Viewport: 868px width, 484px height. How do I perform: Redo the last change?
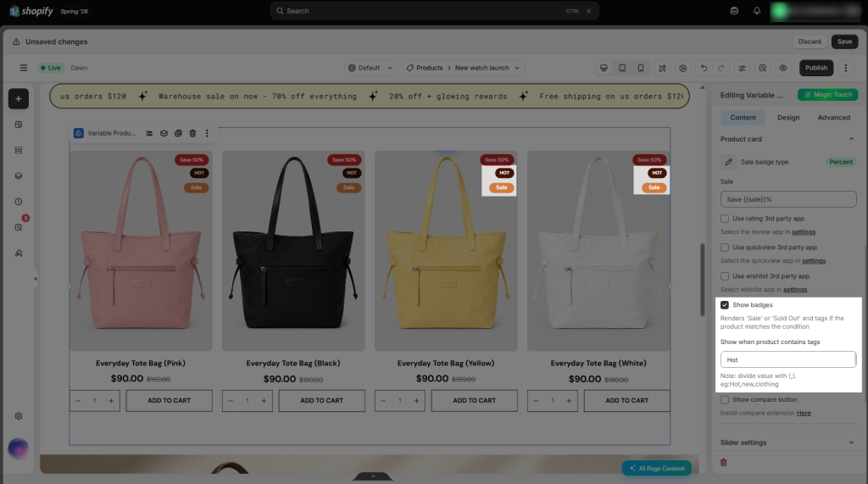(x=721, y=68)
